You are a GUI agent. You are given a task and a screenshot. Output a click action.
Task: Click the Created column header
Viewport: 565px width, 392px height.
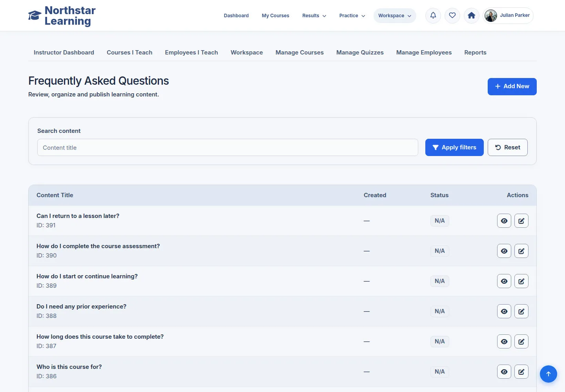pos(375,195)
